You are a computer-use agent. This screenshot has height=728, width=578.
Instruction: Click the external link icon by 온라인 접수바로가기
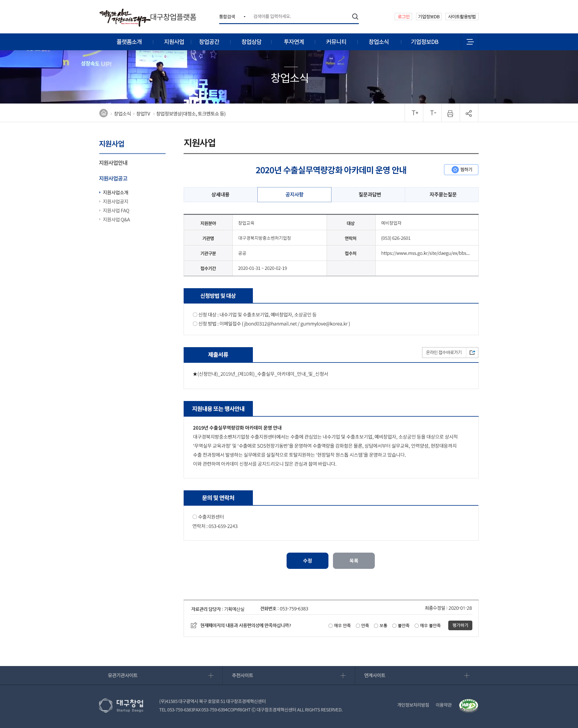pos(472,353)
